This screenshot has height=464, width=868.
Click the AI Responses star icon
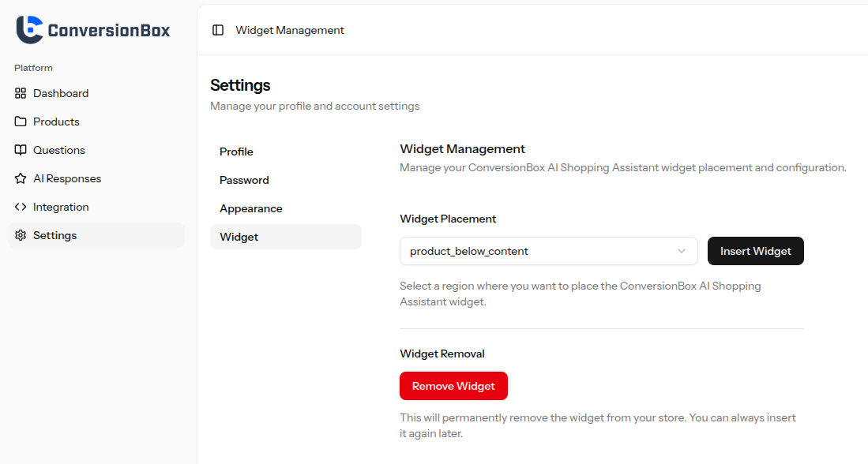(21, 178)
